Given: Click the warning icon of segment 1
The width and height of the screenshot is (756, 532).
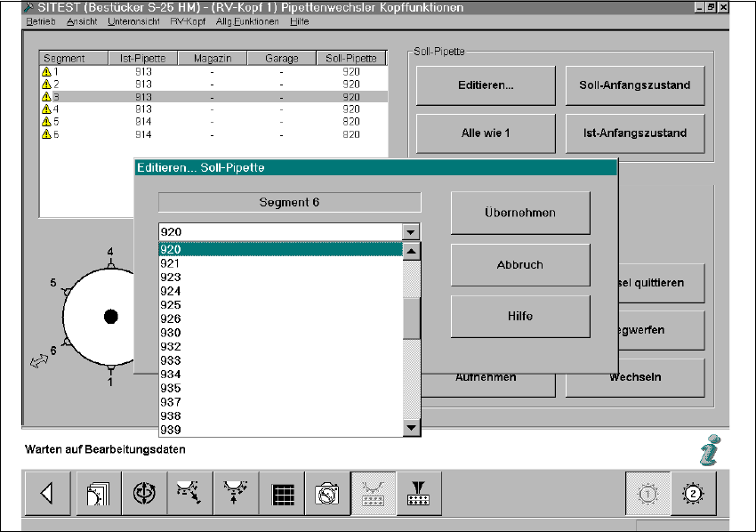Looking at the screenshot, I should [46, 72].
